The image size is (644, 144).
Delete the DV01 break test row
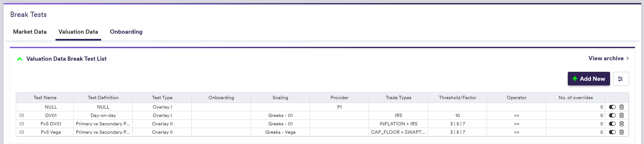622,116
